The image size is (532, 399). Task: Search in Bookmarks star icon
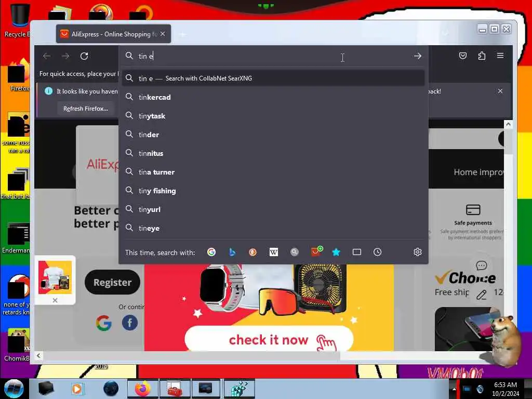tap(336, 252)
